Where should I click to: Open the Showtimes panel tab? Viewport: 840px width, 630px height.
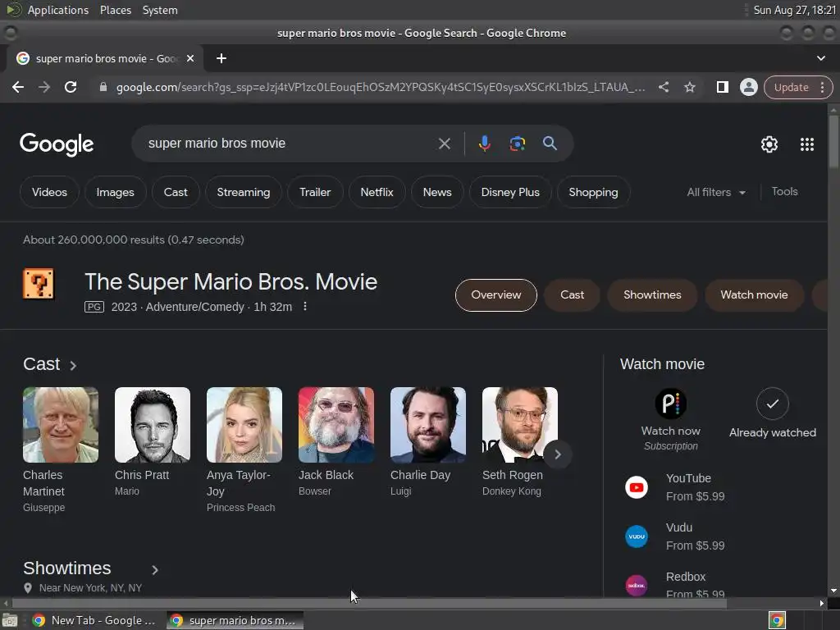click(652, 295)
